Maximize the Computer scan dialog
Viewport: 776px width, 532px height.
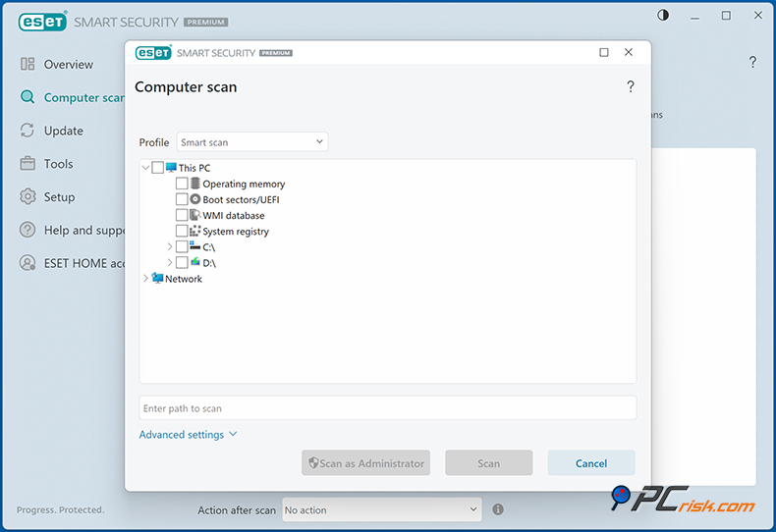pyautogui.click(x=604, y=52)
